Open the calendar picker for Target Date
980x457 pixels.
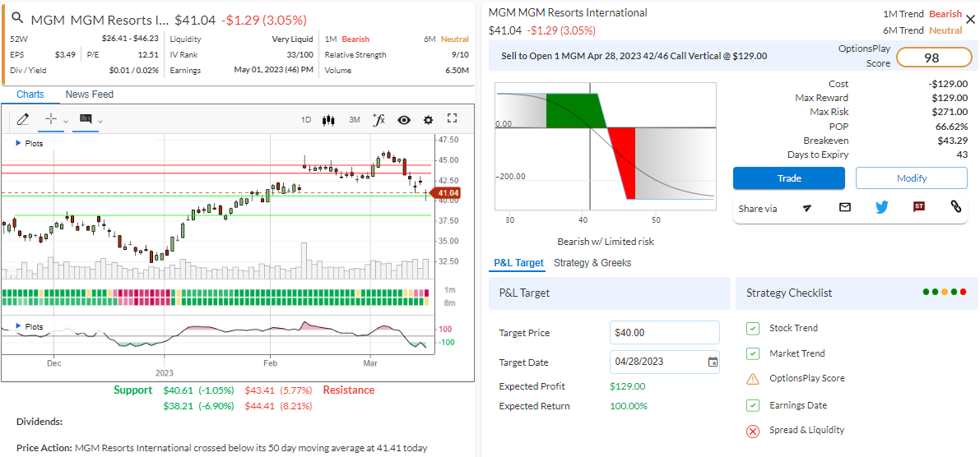pos(713,362)
